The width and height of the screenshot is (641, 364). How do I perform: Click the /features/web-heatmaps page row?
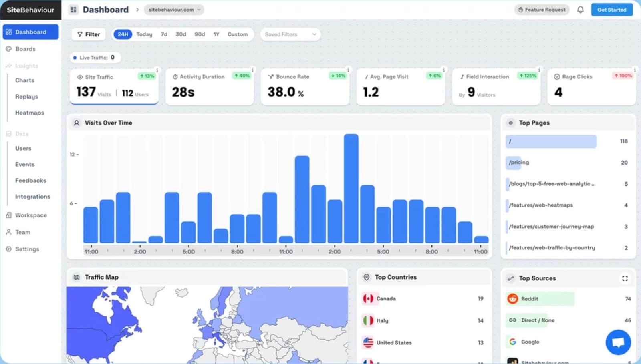pos(568,205)
